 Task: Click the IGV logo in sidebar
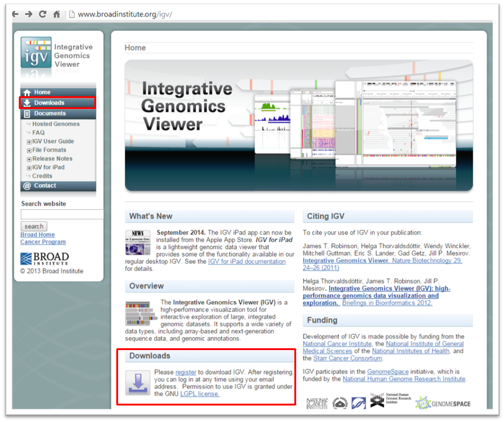click(x=36, y=52)
